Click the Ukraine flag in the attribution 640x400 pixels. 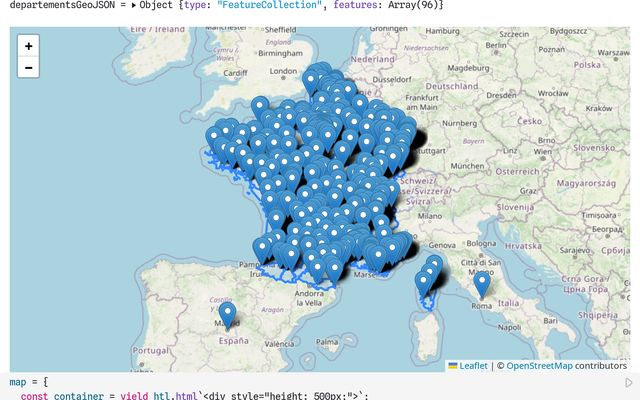click(x=452, y=366)
